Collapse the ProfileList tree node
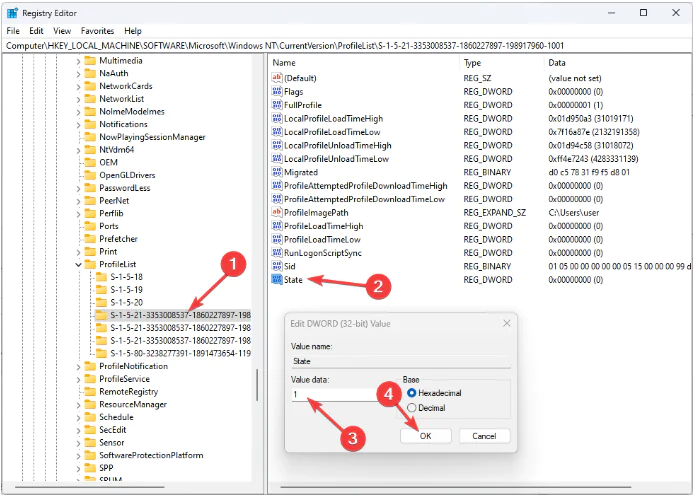 pos(79,265)
